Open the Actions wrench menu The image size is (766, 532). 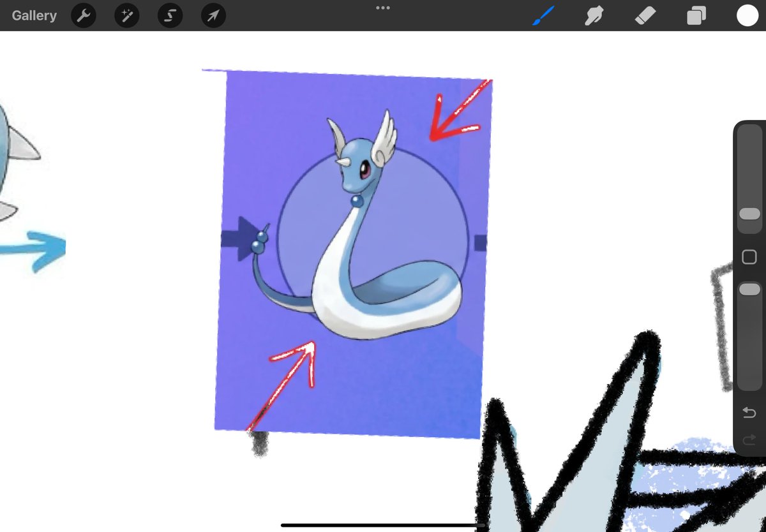tap(84, 16)
